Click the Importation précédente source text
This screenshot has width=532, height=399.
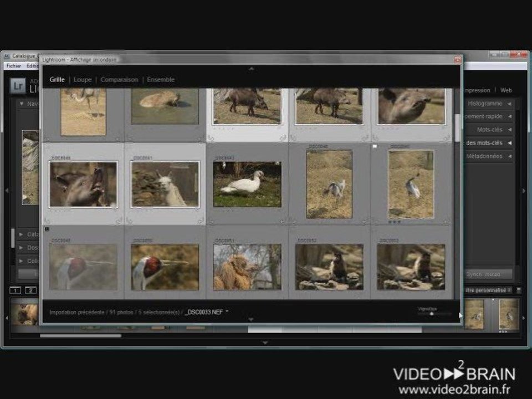[x=76, y=312]
